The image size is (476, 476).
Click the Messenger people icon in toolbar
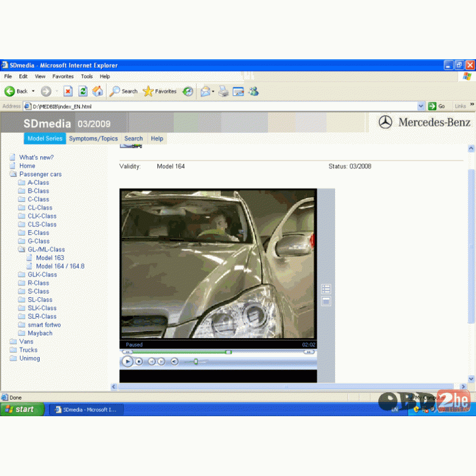253,91
